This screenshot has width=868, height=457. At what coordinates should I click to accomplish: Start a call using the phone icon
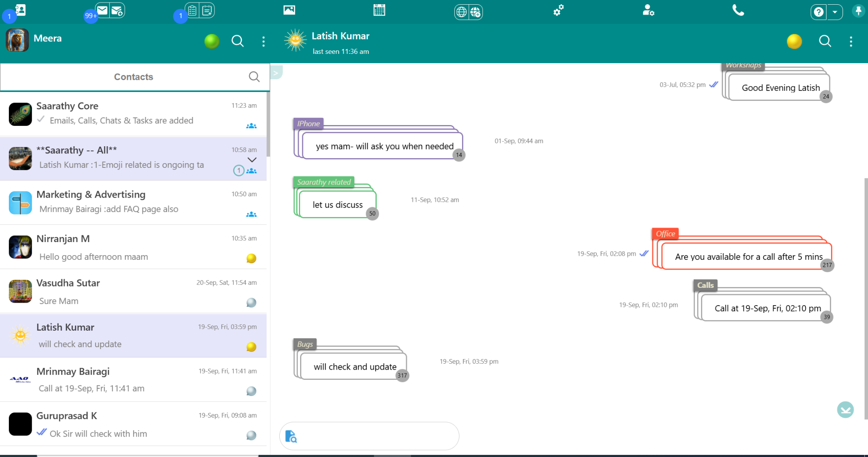click(737, 10)
